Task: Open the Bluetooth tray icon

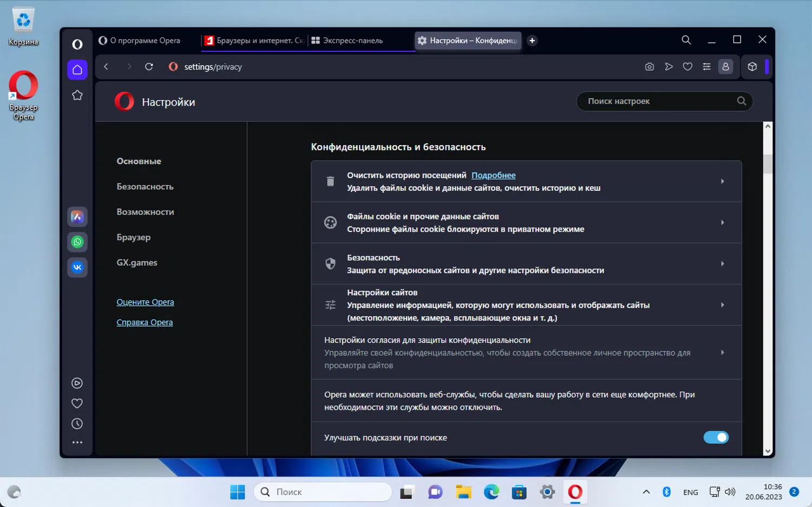Action: point(667,492)
